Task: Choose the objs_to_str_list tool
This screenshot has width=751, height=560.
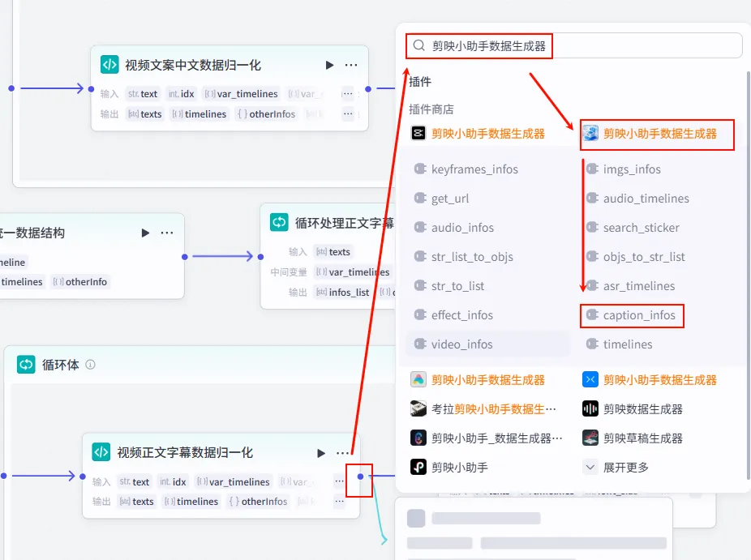Action: 636,257
